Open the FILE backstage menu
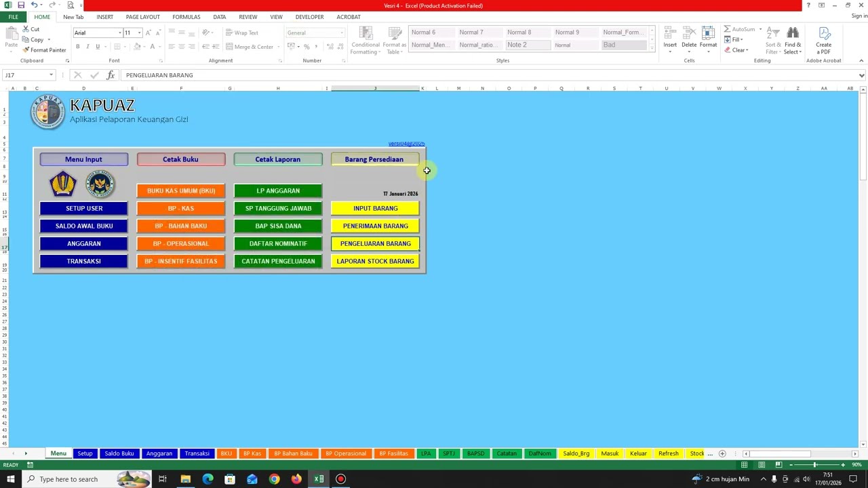Screen dimensions: 868x488 [x=13, y=17]
